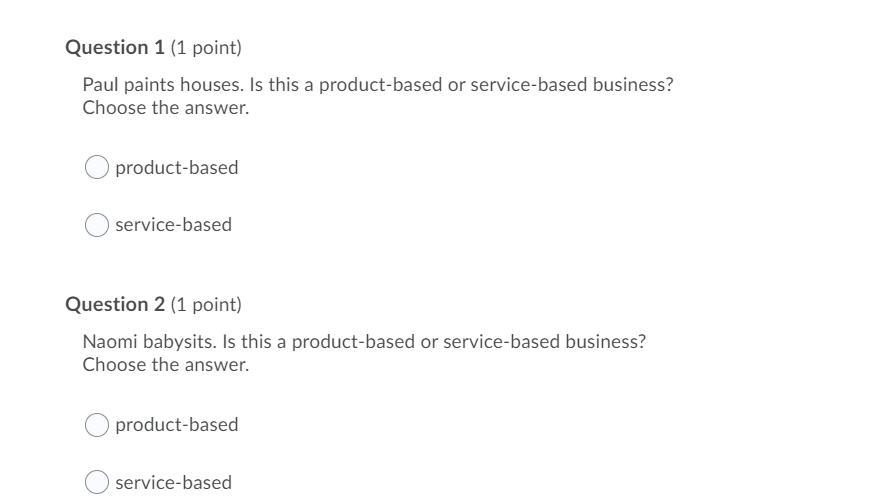Screen dimensions: 893x504
Task: Click the word "Paul" in Question 1
Action: [x=100, y=84]
